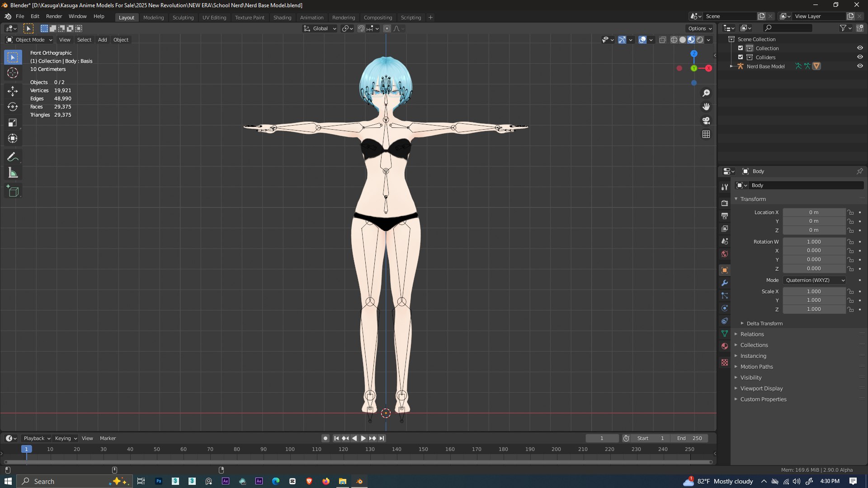Expand Nerd Base Model tree arrow
Image resolution: width=868 pixels, height=488 pixels.
(731, 66)
